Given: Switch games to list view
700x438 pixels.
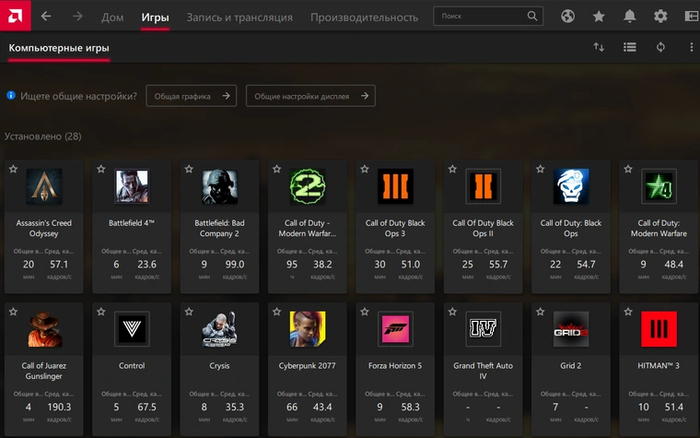Looking at the screenshot, I should [630, 47].
